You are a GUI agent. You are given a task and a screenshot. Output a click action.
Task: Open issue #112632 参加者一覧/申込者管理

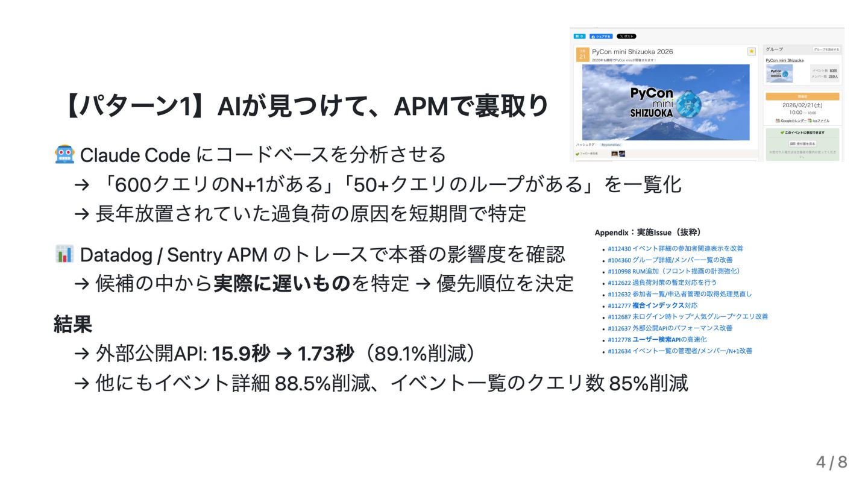680,294
